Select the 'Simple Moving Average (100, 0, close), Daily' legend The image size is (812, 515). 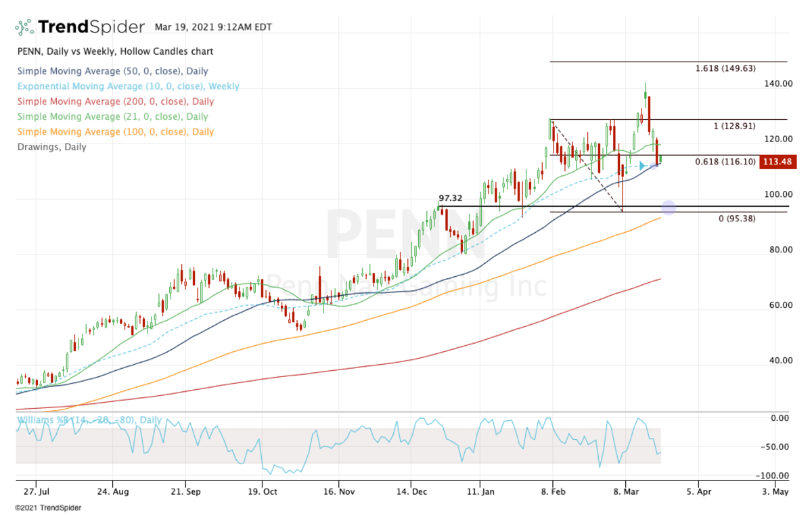[116, 132]
